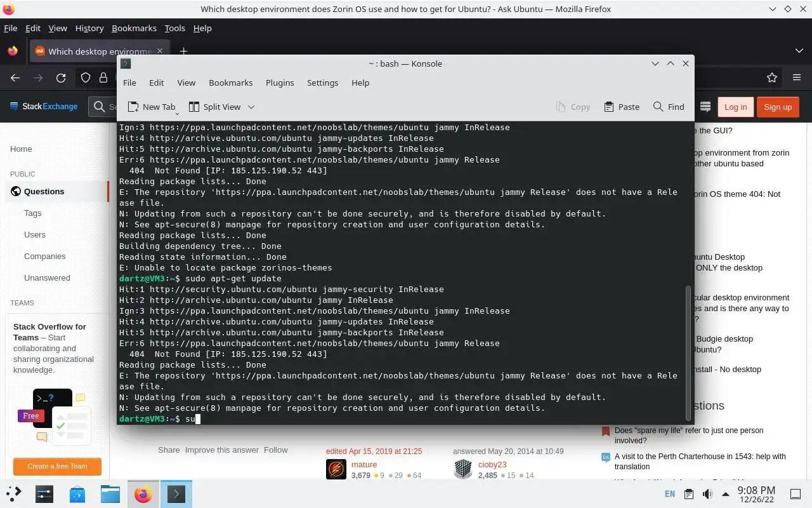Open the KDE application launcher
Viewport: 812px width, 508px height.
[x=14, y=493]
